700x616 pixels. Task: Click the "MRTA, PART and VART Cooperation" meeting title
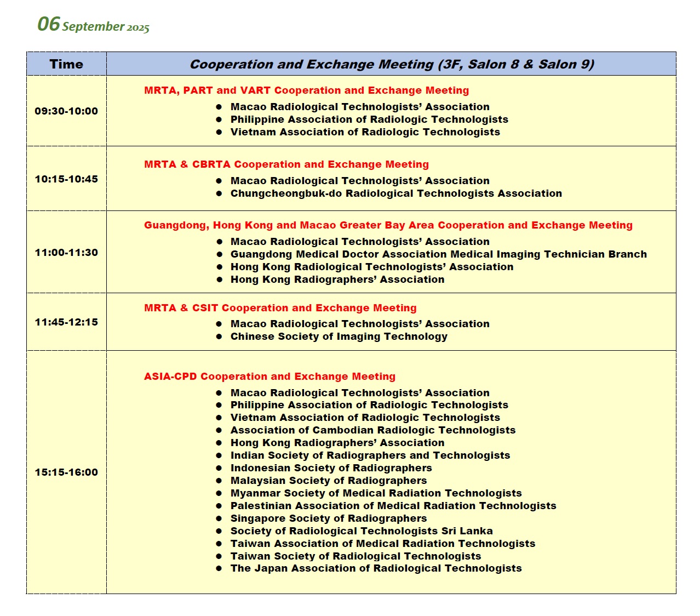point(307,90)
